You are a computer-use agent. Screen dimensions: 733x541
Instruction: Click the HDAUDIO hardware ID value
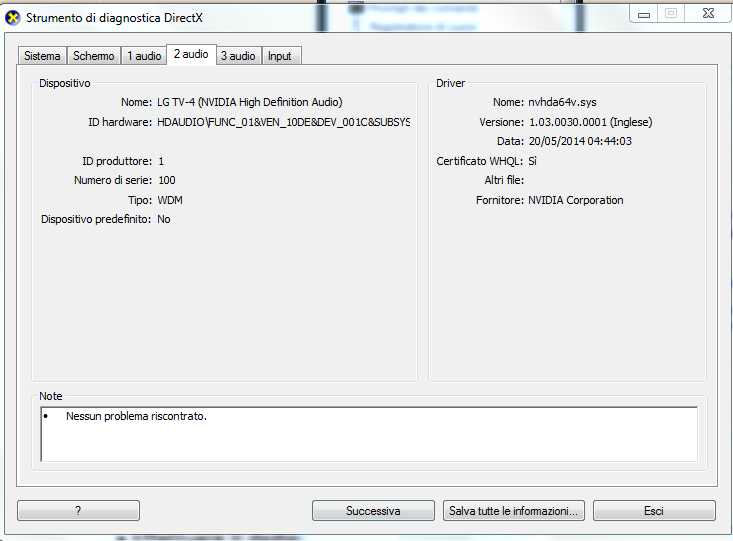[x=283, y=122]
